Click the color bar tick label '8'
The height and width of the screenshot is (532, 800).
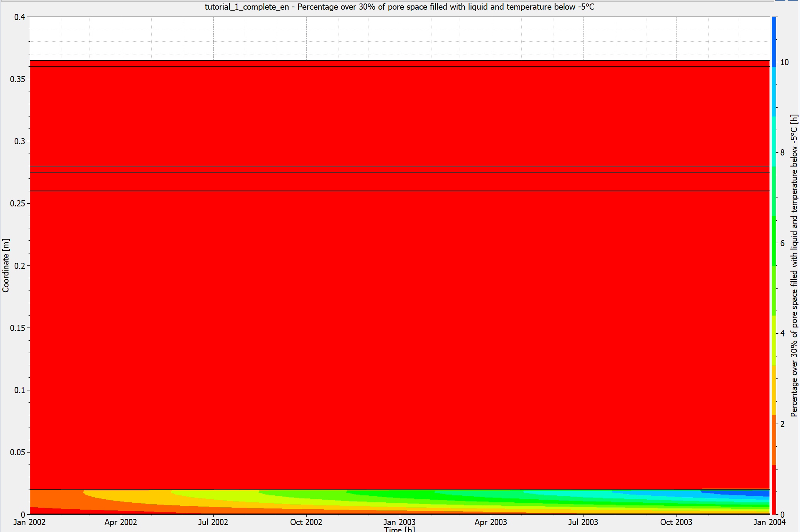(783, 152)
